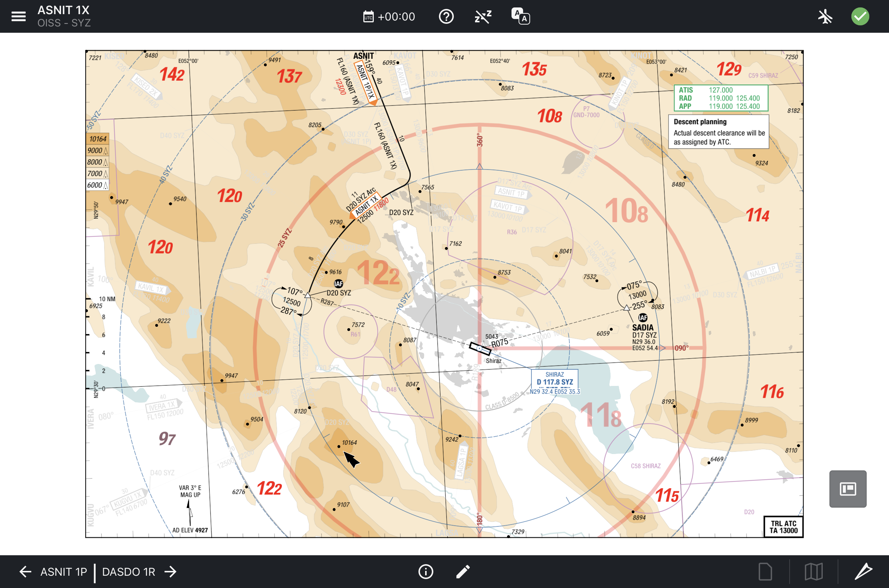Click the OISS - SYZ airport subtitle
Image resolution: width=889 pixels, height=588 pixels.
64,23
